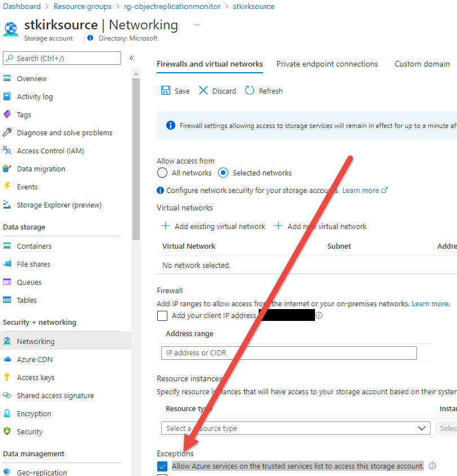Click the Data migration icon
Screen dimensions: 457x476
click(7, 169)
